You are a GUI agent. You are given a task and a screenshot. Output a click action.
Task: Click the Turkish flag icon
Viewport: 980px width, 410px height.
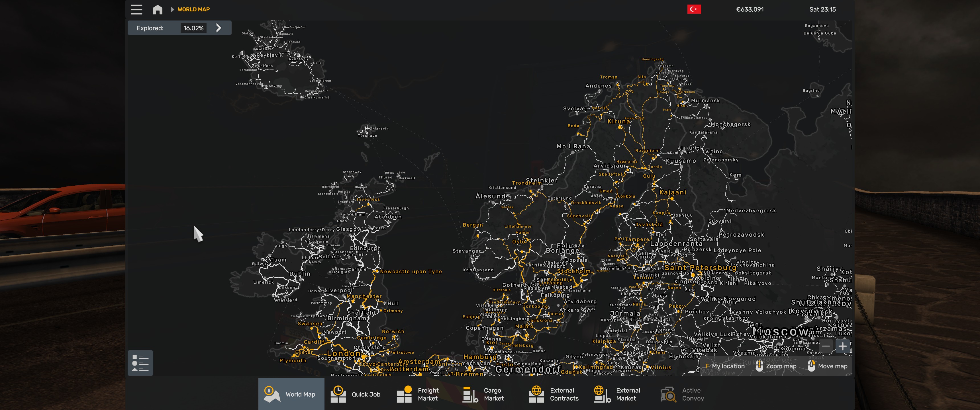coord(694,9)
